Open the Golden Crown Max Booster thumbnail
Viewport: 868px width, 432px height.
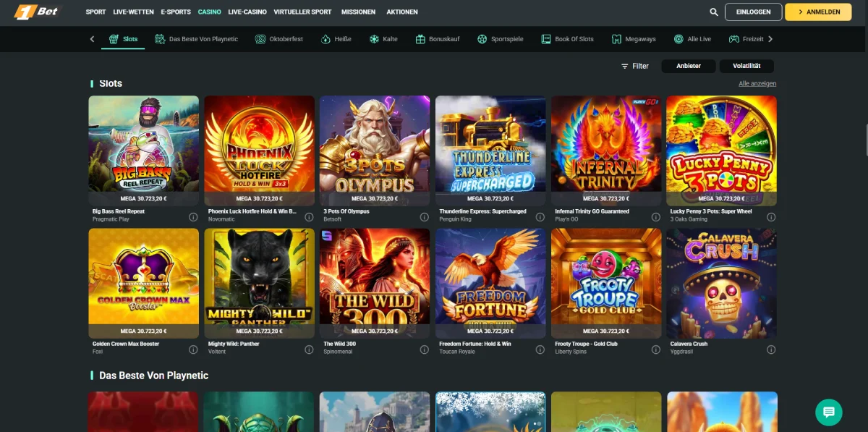(x=144, y=284)
